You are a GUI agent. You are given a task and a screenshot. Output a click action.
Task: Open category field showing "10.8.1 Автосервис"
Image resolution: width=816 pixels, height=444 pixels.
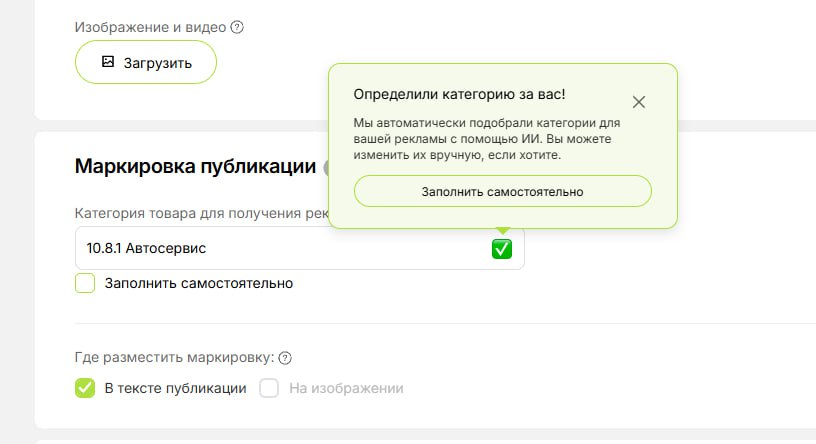tap(300, 248)
